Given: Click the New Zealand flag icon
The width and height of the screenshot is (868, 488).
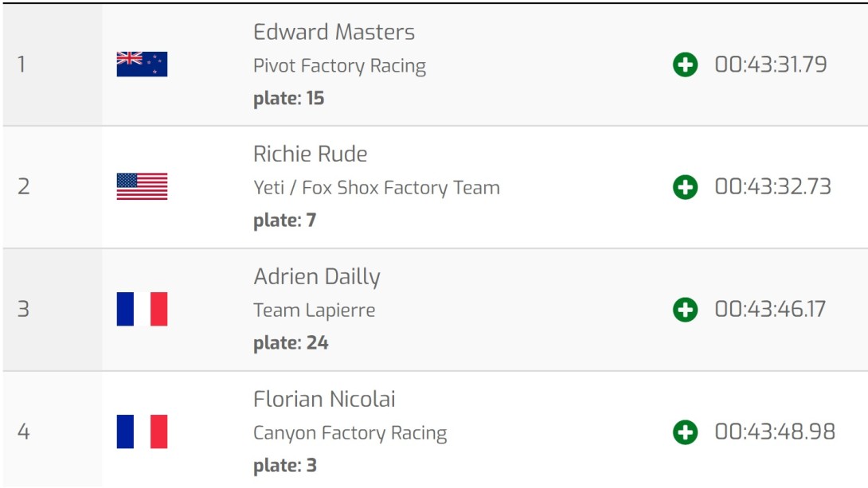Looking at the screenshot, I should tap(142, 64).
